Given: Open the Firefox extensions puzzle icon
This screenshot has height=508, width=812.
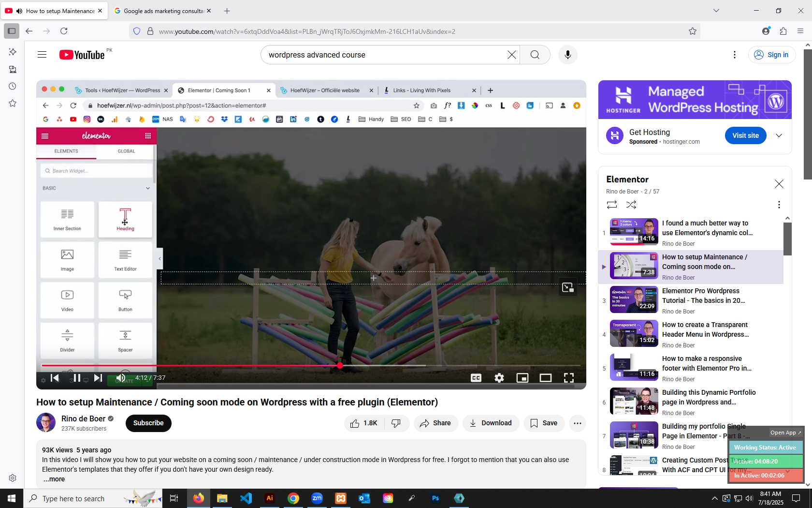Looking at the screenshot, I should point(783,31).
